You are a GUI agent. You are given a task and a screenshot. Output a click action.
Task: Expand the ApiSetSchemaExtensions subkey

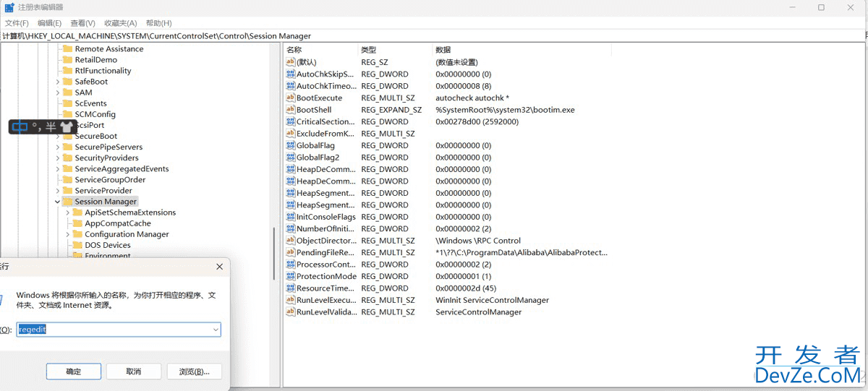tap(68, 212)
